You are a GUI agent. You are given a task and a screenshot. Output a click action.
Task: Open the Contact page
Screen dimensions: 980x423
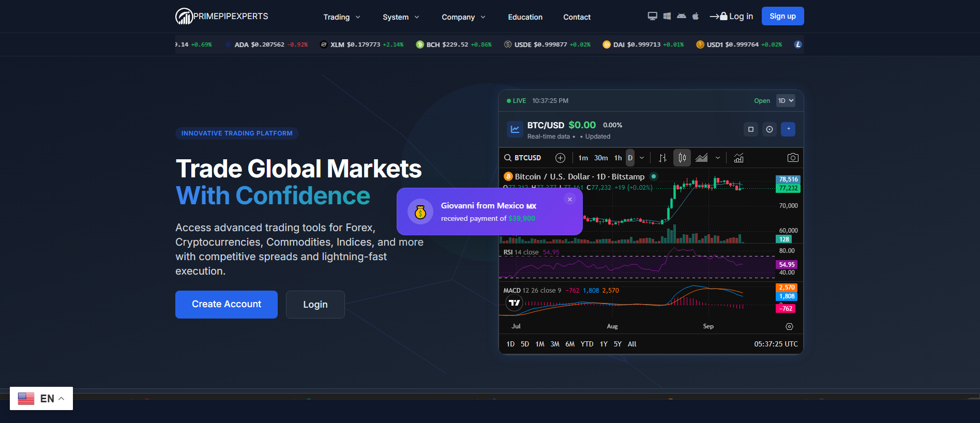click(577, 17)
